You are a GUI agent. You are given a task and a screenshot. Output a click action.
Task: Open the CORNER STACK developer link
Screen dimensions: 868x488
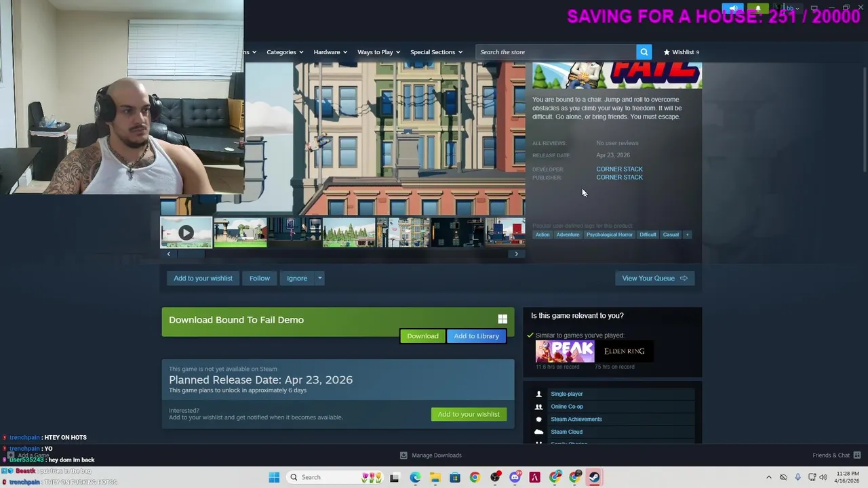click(x=619, y=169)
